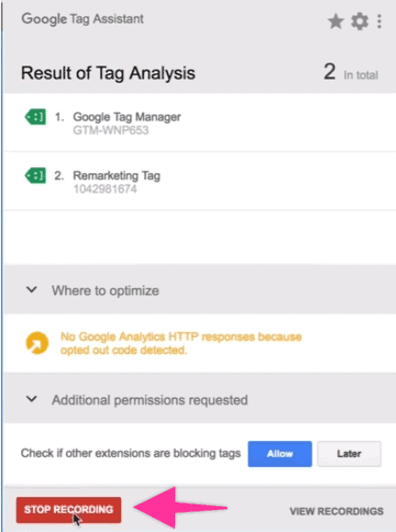Viewport: 396px width, 532px height.
Task: Click the Google Tag Assistant title
Action: click(82, 19)
